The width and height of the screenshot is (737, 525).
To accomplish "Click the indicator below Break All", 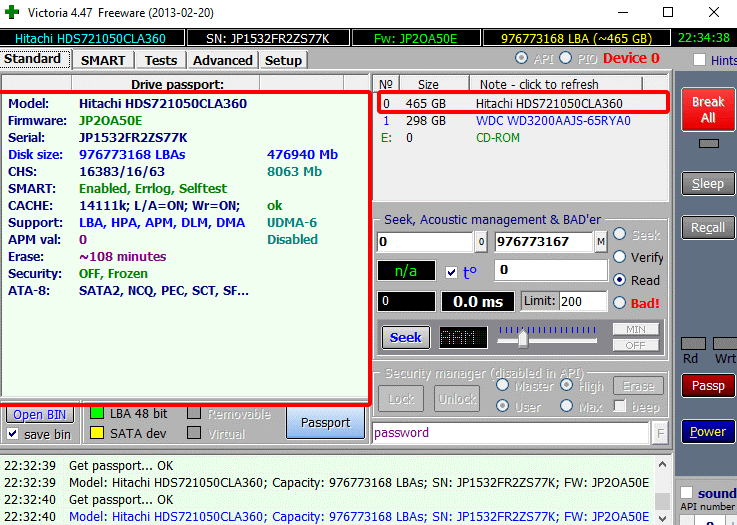I will pyautogui.click(x=709, y=143).
